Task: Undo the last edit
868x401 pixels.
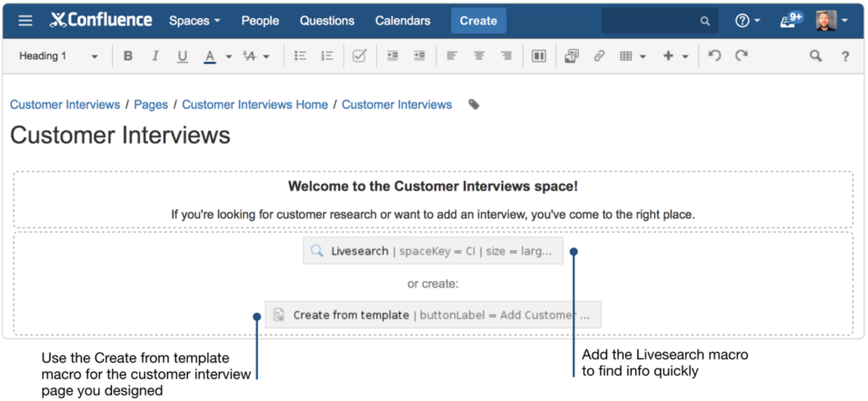Action: 714,55
